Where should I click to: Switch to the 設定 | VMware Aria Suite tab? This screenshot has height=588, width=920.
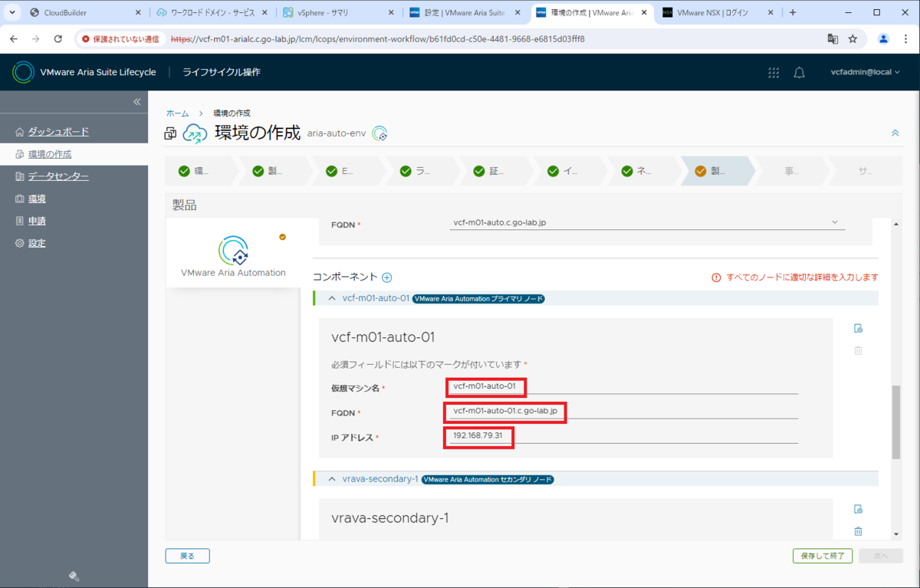[x=465, y=12]
